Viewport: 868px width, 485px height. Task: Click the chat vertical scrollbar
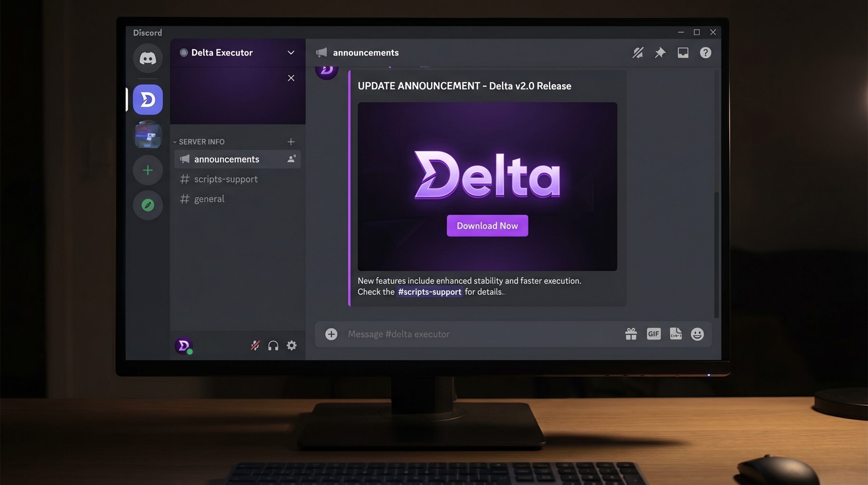716,255
